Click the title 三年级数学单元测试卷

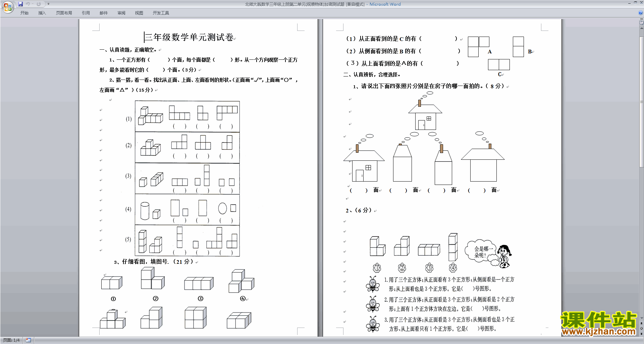pyautogui.click(x=189, y=37)
